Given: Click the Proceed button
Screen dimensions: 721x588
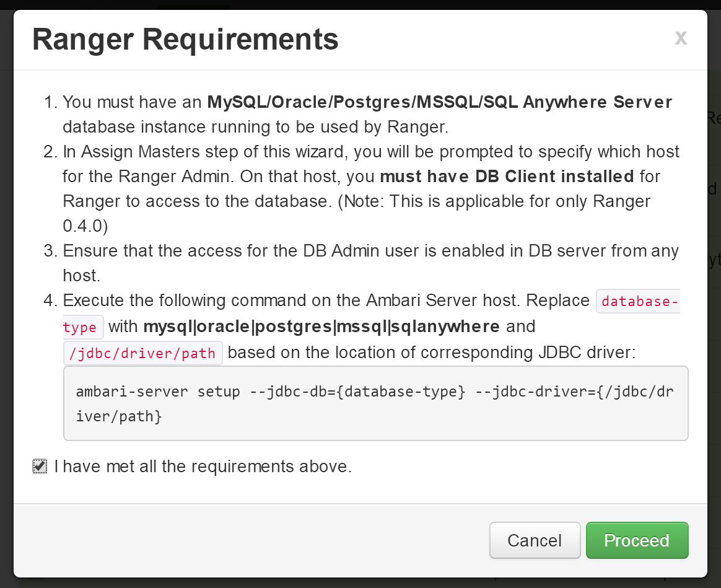Looking at the screenshot, I should point(637,540).
